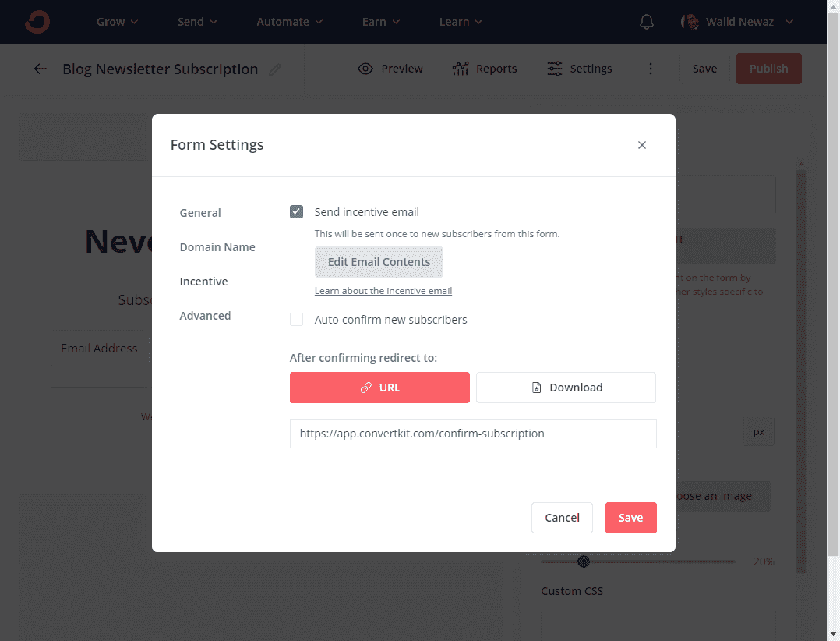Close the Form Settings dialog

click(x=642, y=145)
